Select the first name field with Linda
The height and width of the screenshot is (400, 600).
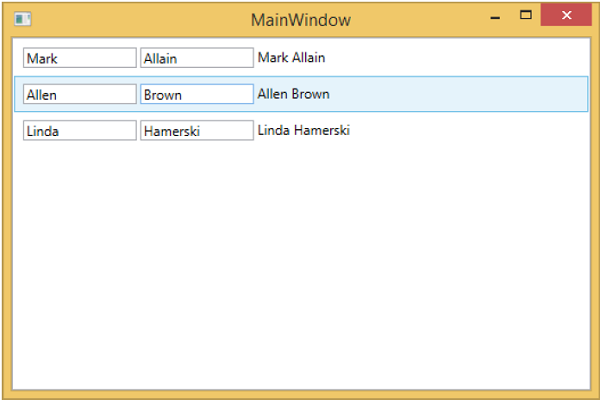79,130
